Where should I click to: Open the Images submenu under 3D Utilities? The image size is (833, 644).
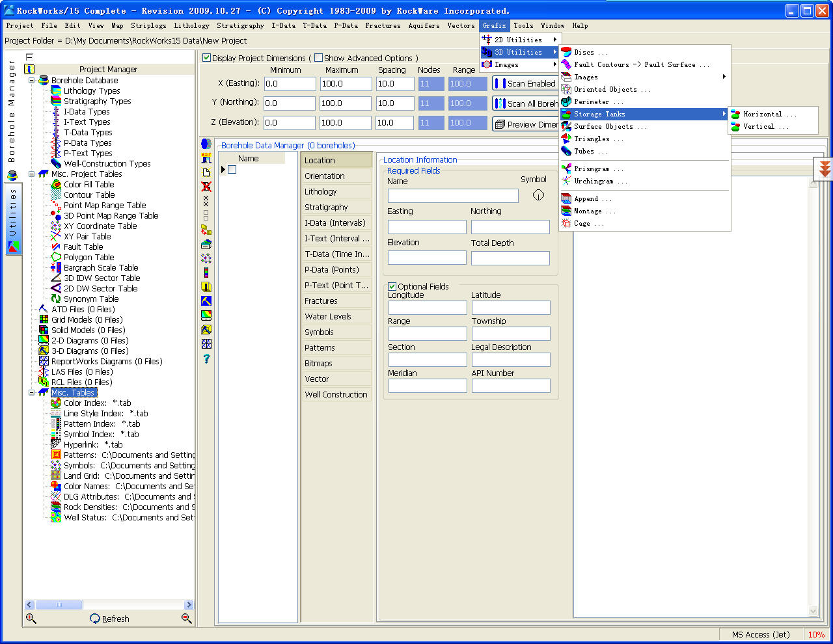(645, 77)
